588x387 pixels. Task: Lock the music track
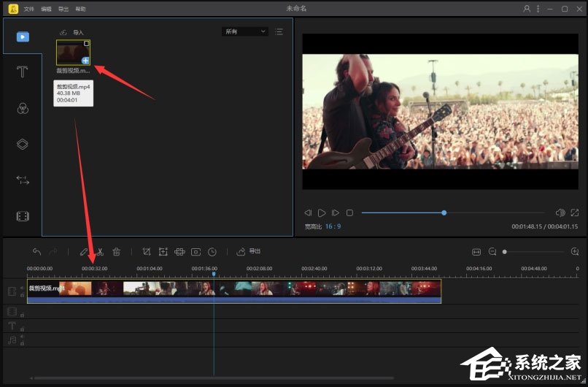22,343
